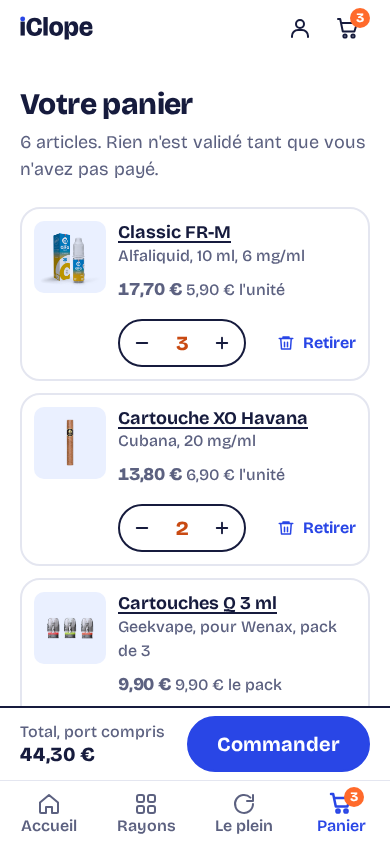Increase quantity of Classic FR-M
This screenshot has width=390, height=844.
(222, 343)
